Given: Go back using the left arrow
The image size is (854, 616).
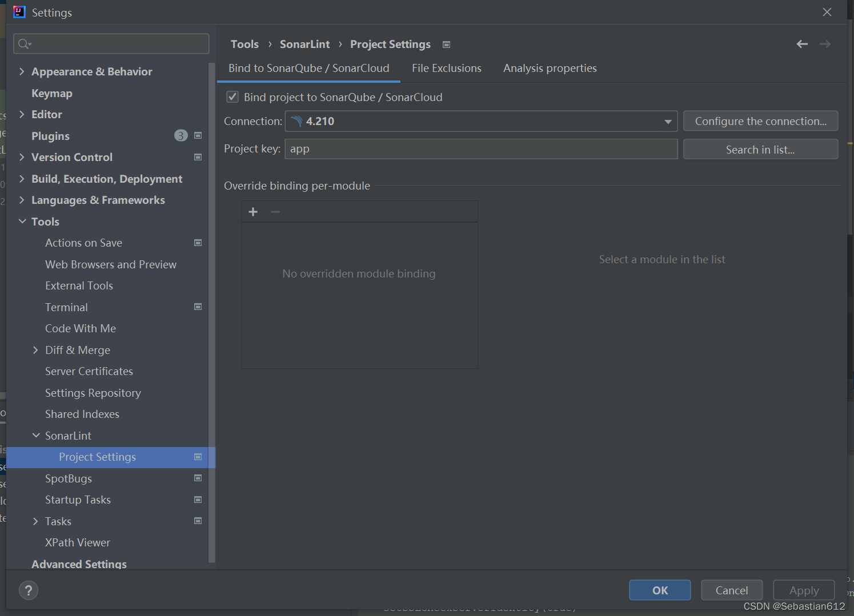Looking at the screenshot, I should pyautogui.click(x=802, y=44).
